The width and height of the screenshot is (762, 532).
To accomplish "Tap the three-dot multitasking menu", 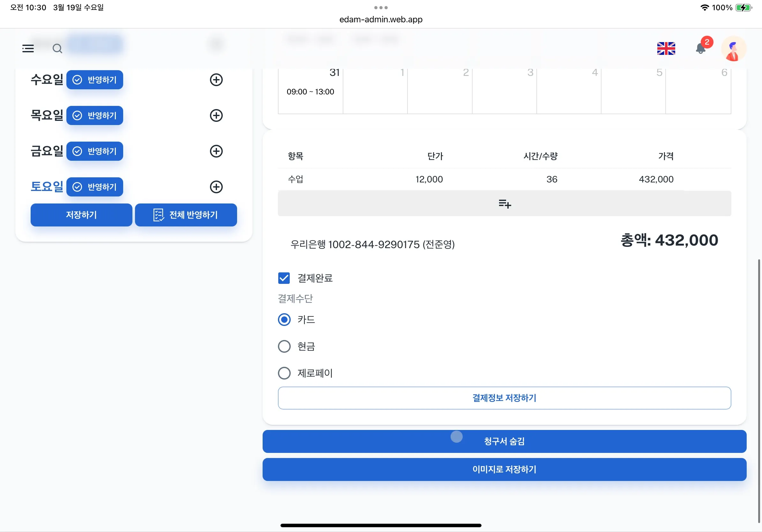I will [381, 8].
